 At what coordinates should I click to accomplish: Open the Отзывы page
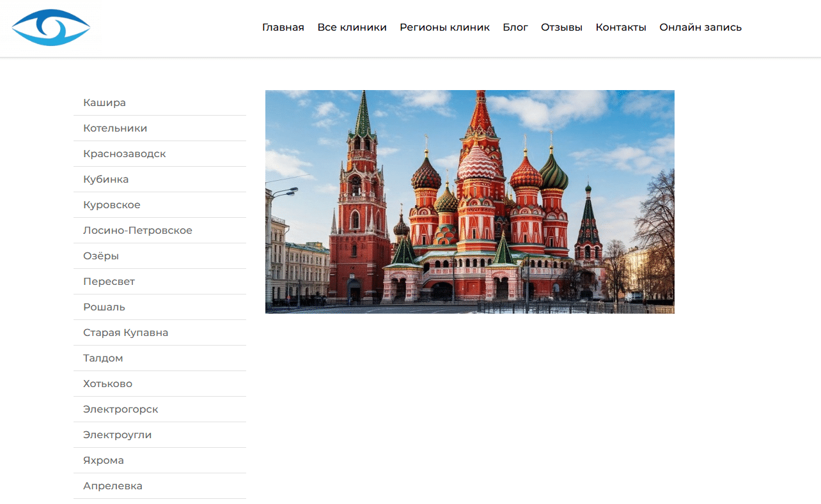(x=561, y=27)
